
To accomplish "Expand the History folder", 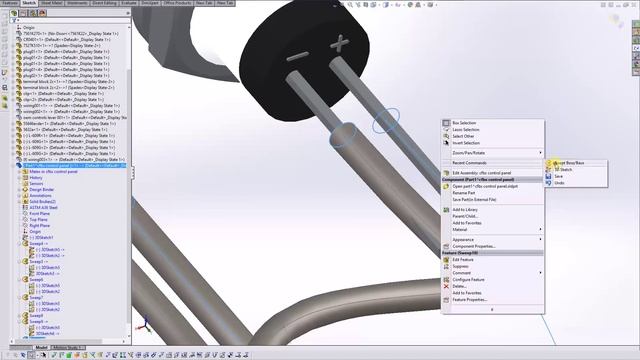I will [19, 178].
